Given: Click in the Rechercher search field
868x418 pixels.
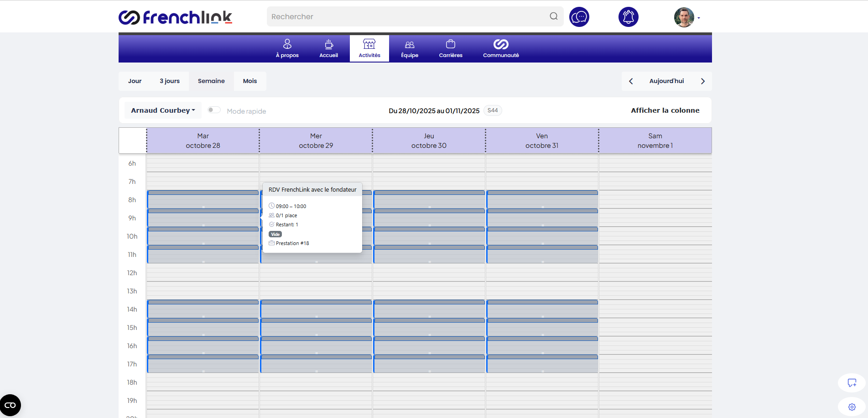Looking at the screenshot, I should tap(406, 16).
